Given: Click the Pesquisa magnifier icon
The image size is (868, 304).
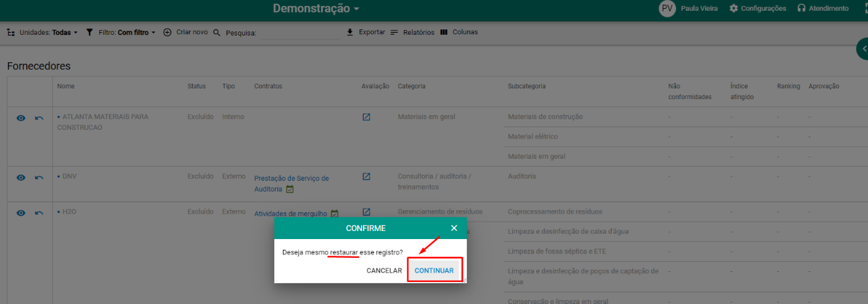Looking at the screenshot, I should [217, 32].
